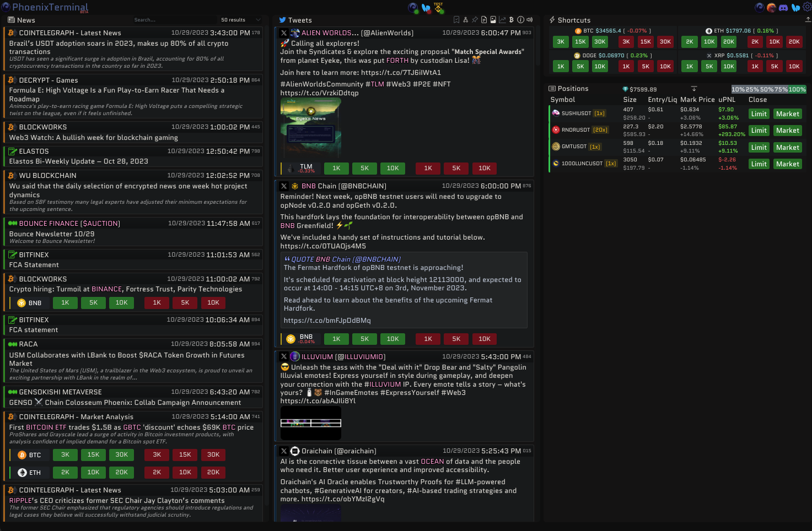Toggle image display icon in Tweets header
This screenshot has height=531, width=812.
point(493,20)
